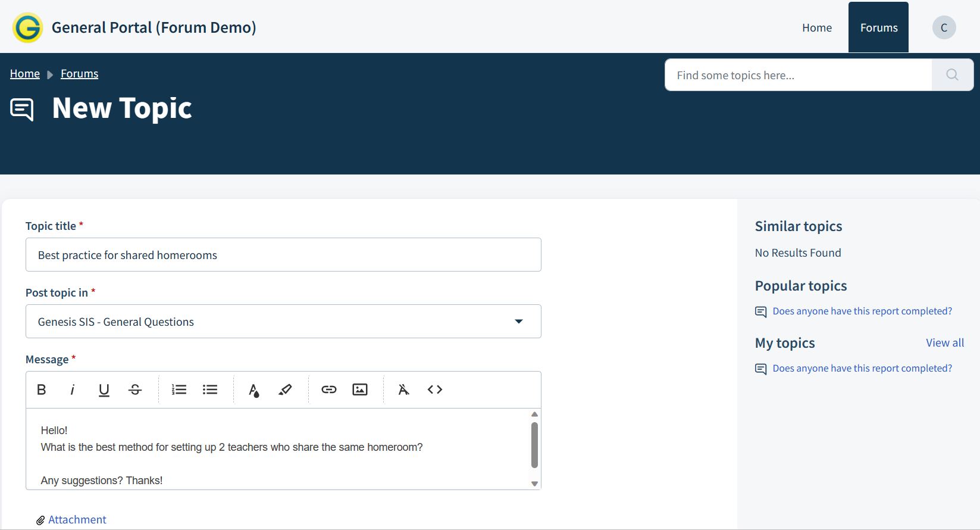
Task: Open the Forums navigation tab
Action: 878,27
